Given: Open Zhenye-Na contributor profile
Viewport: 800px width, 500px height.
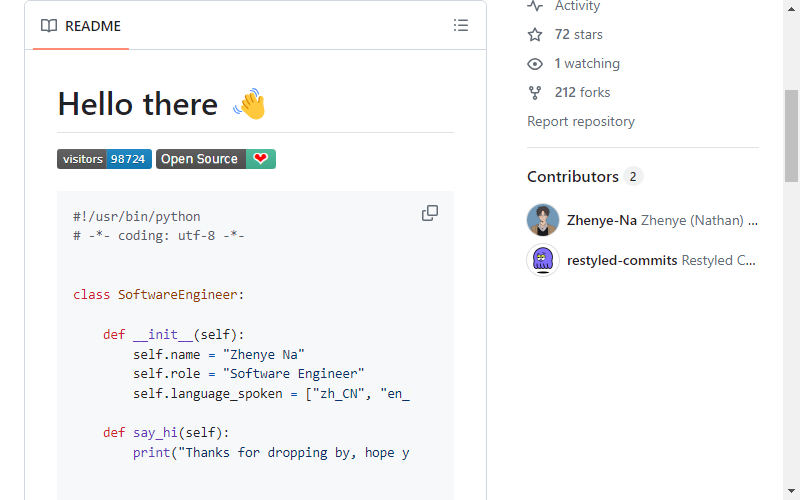Looking at the screenshot, I should click(602, 220).
